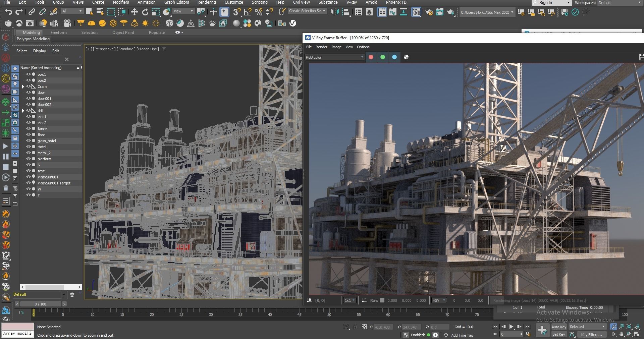Open the Curve Editor icon
The height and width of the screenshot is (339, 644).
[x=392, y=12]
